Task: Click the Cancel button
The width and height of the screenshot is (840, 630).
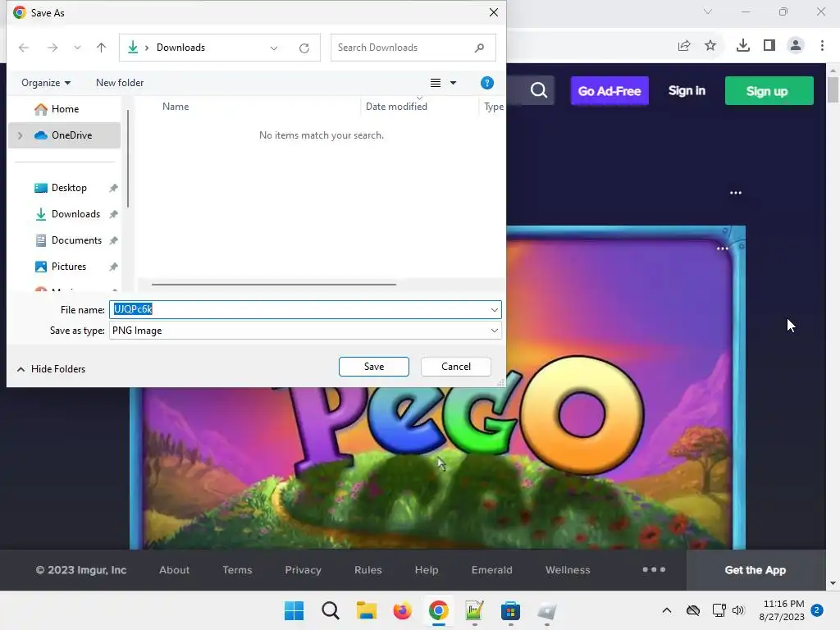Action: pyautogui.click(x=456, y=367)
